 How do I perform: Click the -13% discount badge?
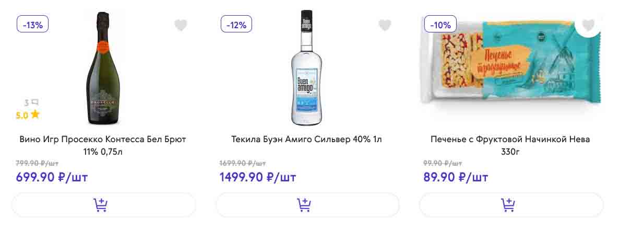click(x=33, y=24)
